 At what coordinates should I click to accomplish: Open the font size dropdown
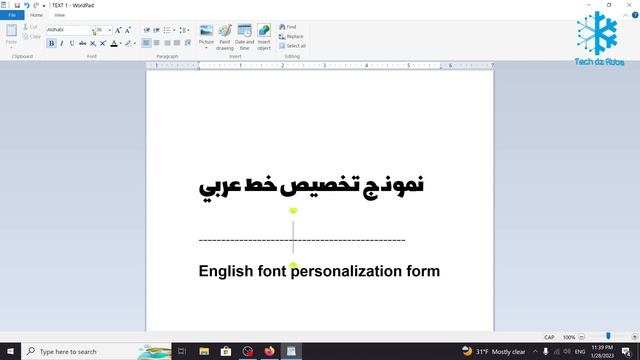(109, 30)
